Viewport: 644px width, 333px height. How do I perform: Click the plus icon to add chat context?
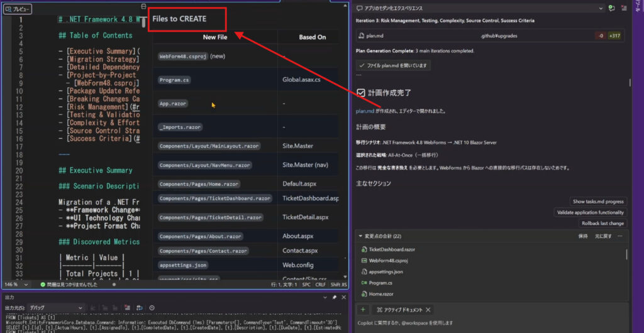pyautogui.click(x=363, y=310)
